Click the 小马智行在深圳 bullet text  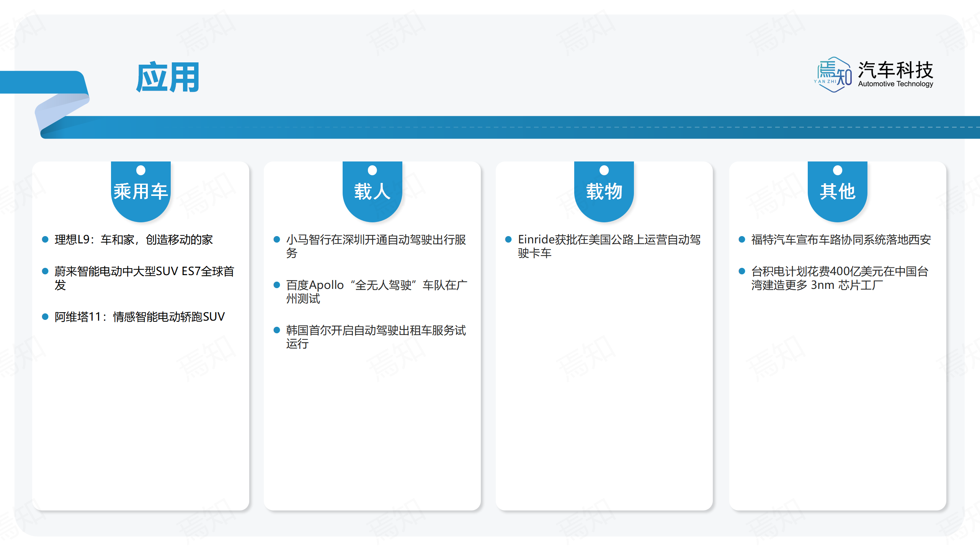[376, 246]
